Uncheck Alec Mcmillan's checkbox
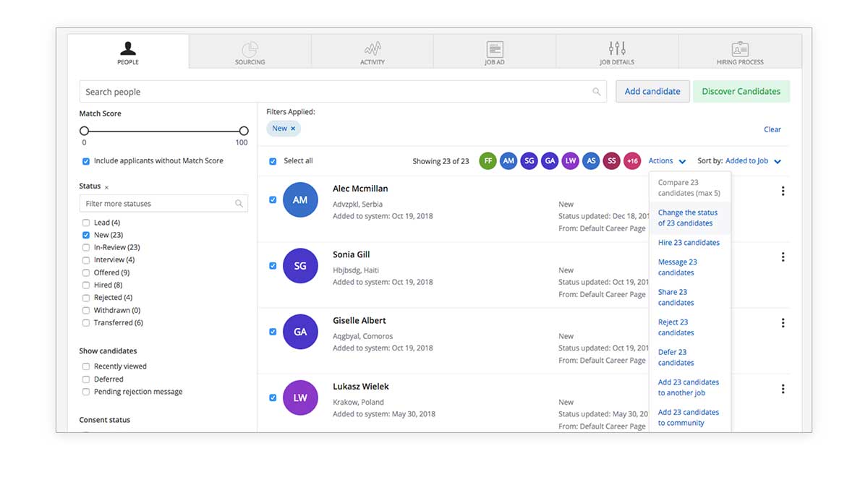The image size is (868, 477). tap(273, 200)
